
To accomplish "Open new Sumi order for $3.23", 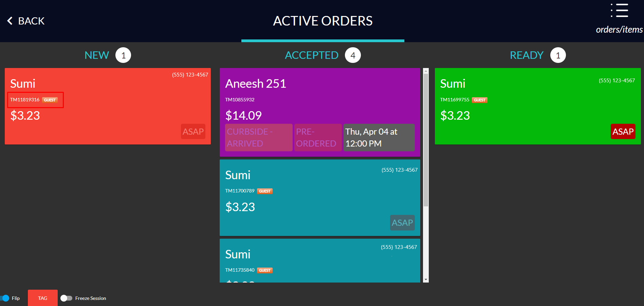I will click(x=108, y=106).
